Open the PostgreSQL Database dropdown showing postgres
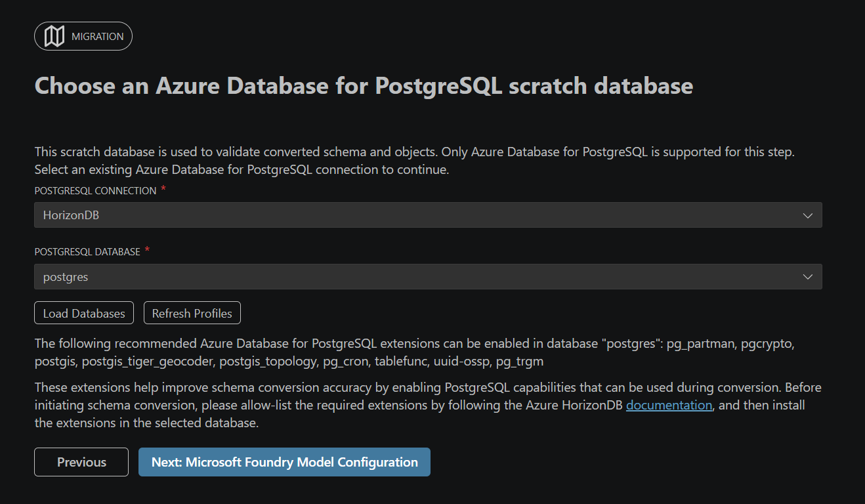 coord(428,277)
